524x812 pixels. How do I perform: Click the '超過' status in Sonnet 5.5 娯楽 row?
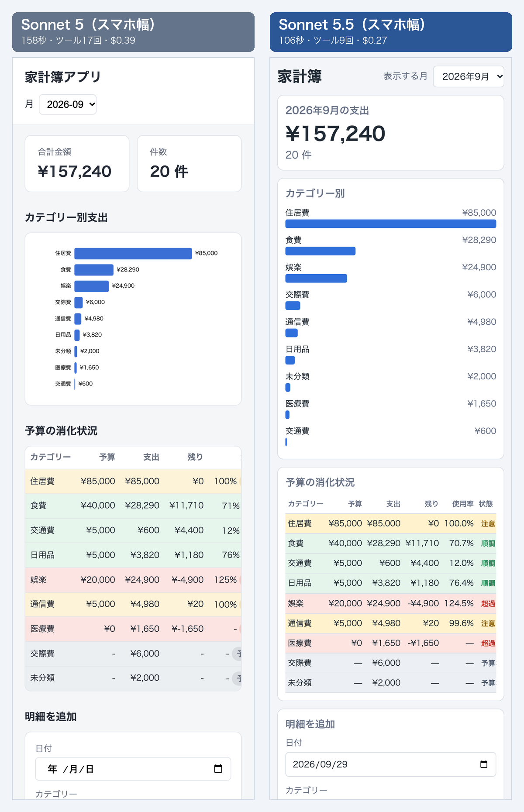(x=488, y=604)
